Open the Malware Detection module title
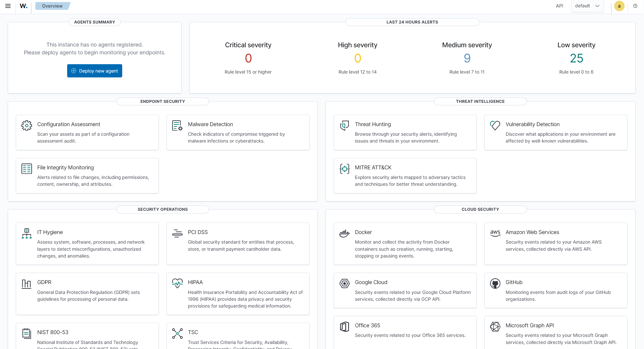 [x=210, y=124]
